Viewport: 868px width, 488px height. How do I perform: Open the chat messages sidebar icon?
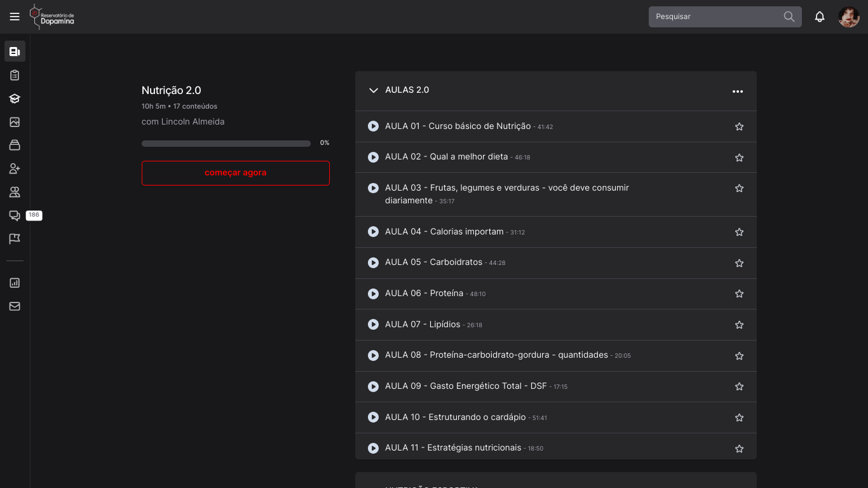(15, 215)
